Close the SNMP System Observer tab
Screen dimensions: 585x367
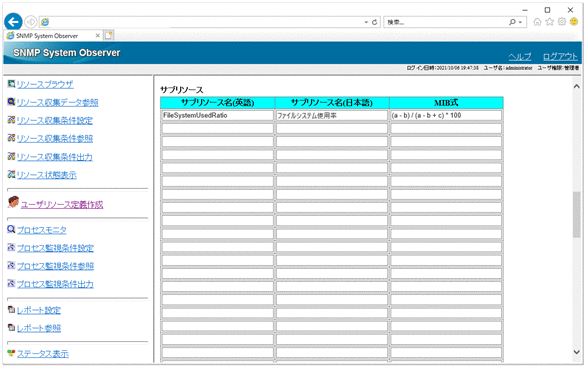[x=98, y=35]
